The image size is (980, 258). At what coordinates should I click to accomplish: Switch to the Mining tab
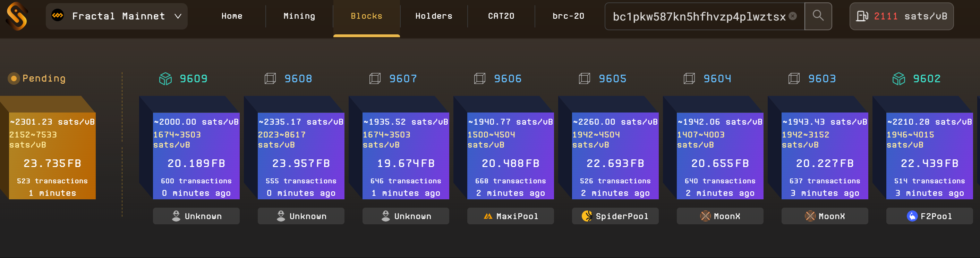299,16
